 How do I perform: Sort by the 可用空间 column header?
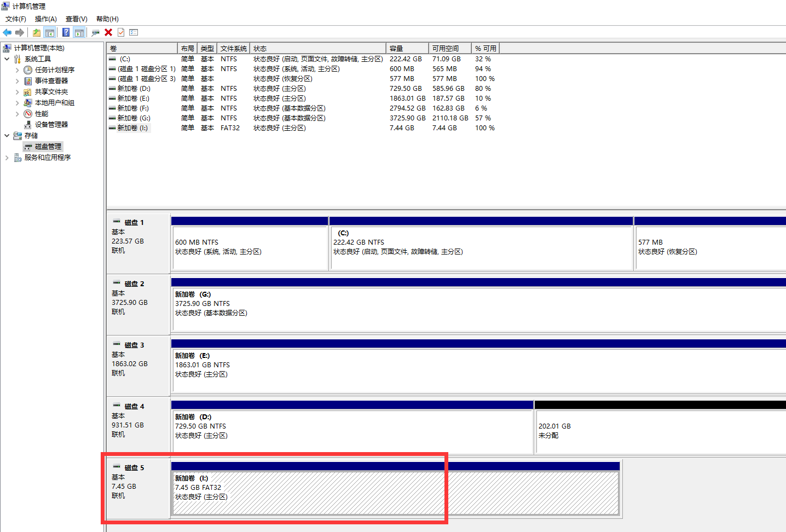(450, 49)
